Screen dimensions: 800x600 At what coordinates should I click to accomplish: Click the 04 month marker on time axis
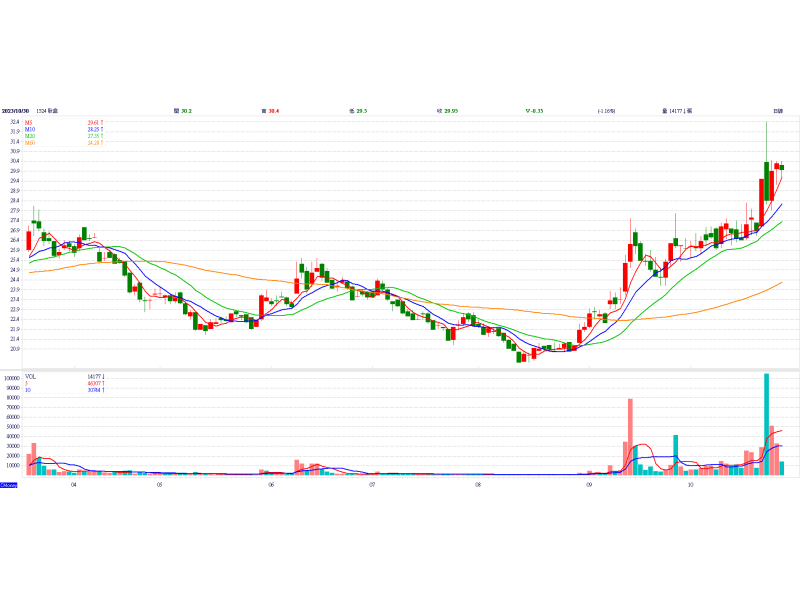(x=74, y=486)
